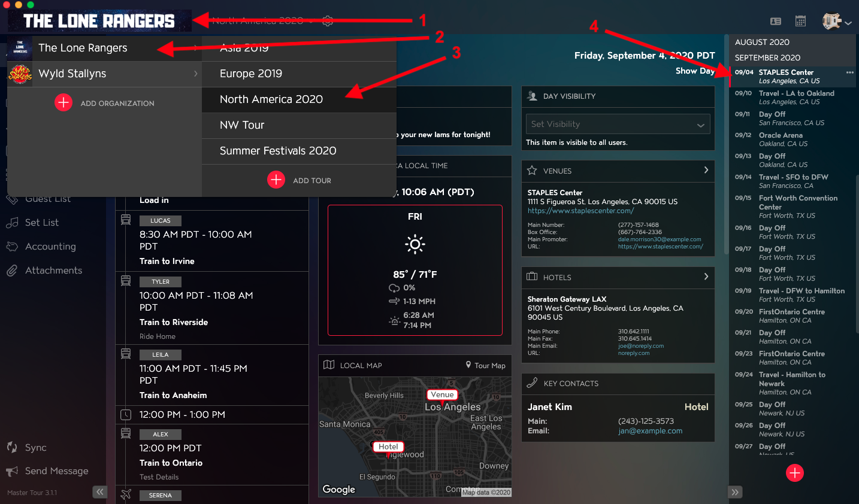Screen dimensions: 859x504
Task: Click the red Add Tour plus icon
Action: (x=276, y=180)
